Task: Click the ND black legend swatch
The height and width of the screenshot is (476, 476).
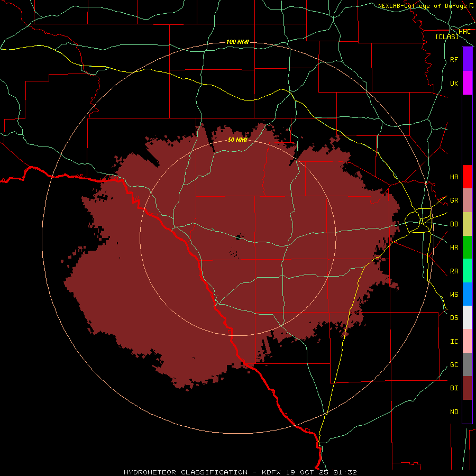Action: pos(467,411)
